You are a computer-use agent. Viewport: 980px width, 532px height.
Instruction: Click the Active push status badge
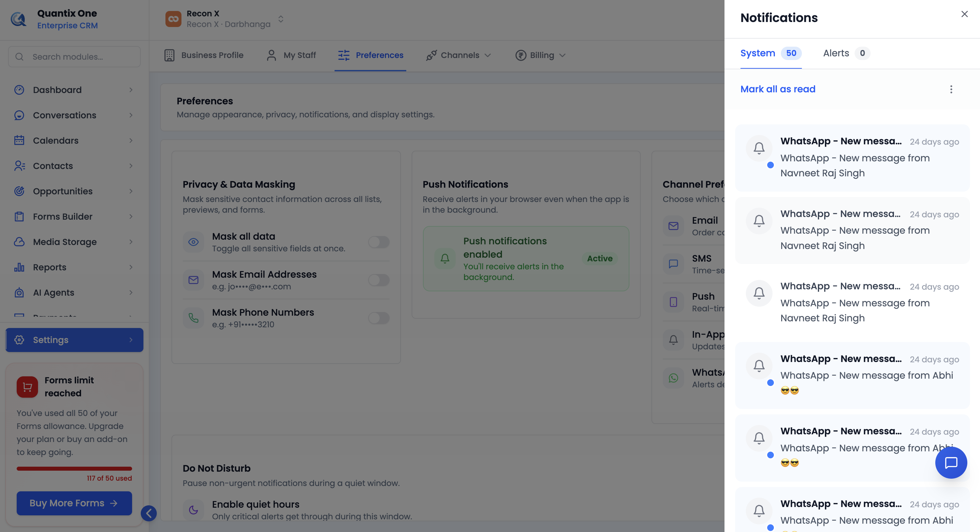coord(599,259)
